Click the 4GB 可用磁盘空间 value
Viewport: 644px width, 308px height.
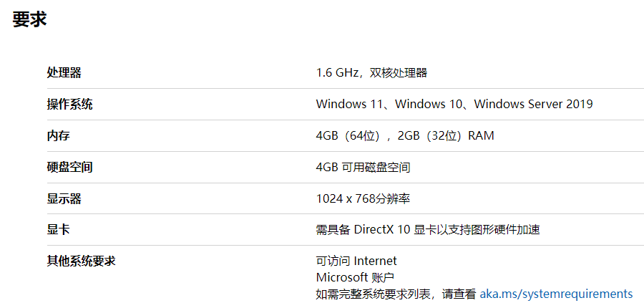tap(363, 167)
